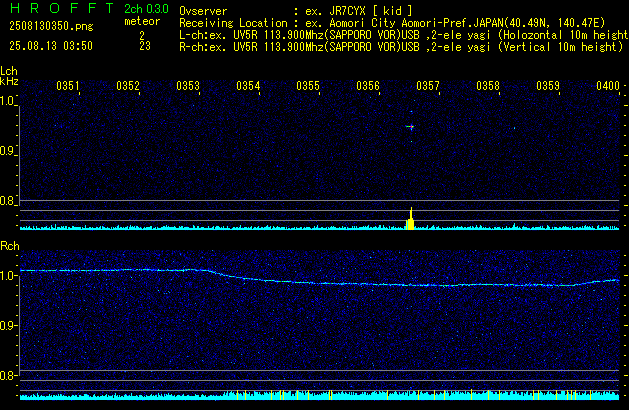The width and height of the screenshot is (629, 410).
Task: Select the 0353 time marker
Action: 188,86
